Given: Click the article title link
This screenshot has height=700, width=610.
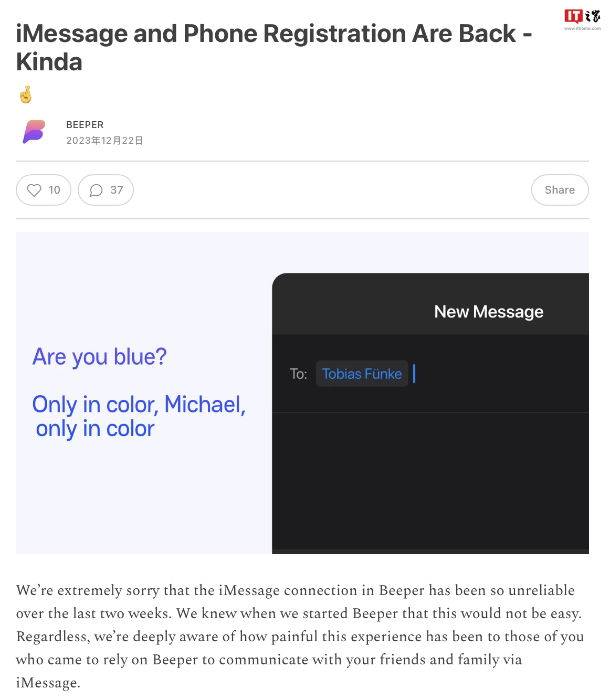Looking at the screenshot, I should [x=273, y=47].
